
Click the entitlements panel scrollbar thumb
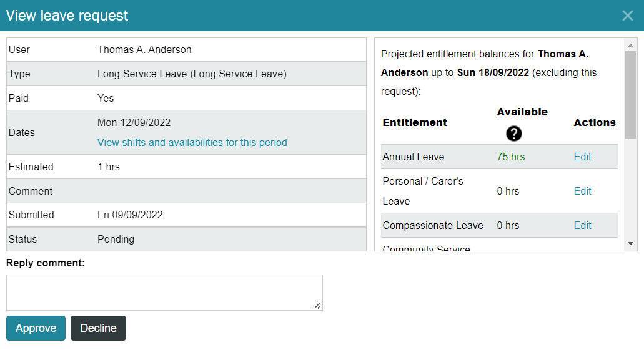coord(630,95)
